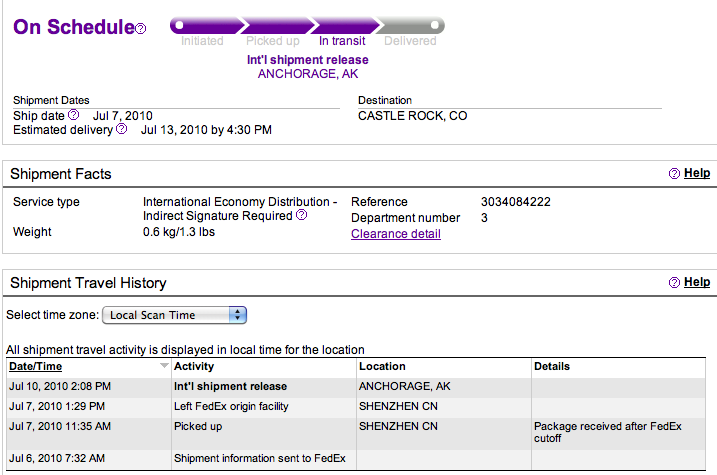Screen dimensions: 717x475
Task: Click the Activity column header
Action: (x=194, y=366)
